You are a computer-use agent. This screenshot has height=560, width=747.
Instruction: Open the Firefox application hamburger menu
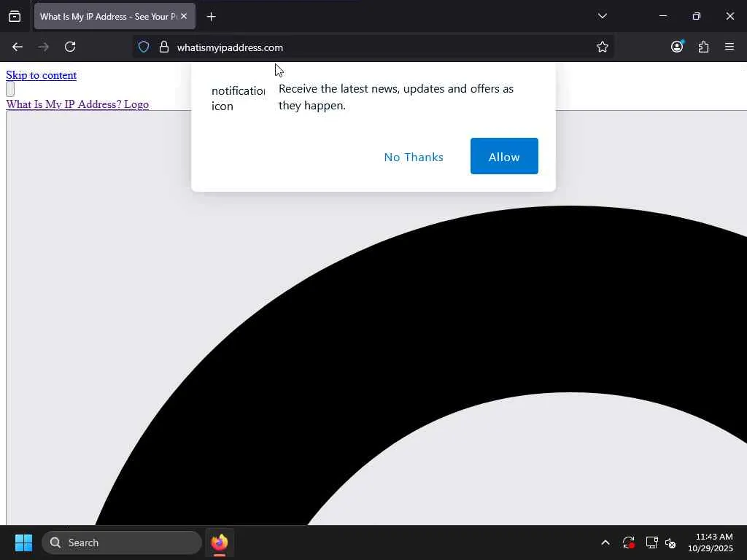click(x=729, y=47)
